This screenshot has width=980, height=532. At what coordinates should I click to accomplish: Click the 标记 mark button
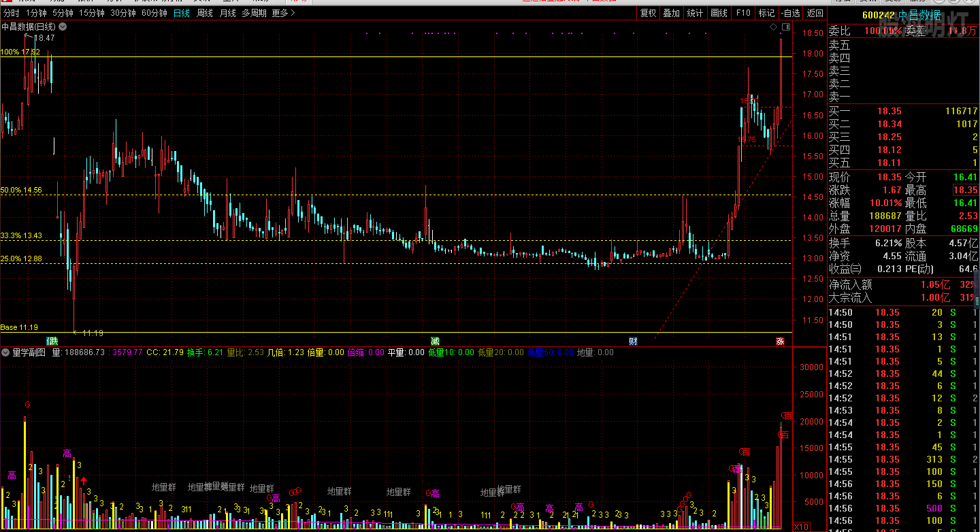click(767, 13)
